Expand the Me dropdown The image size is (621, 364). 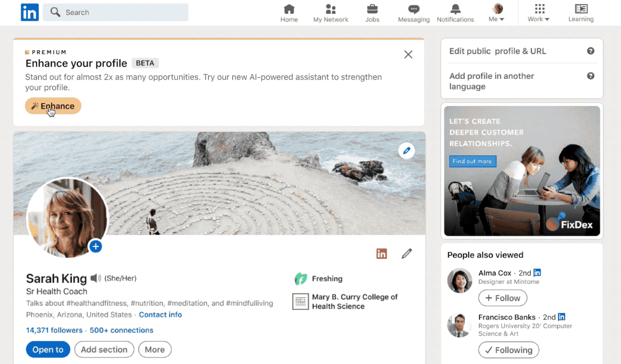pyautogui.click(x=496, y=13)
